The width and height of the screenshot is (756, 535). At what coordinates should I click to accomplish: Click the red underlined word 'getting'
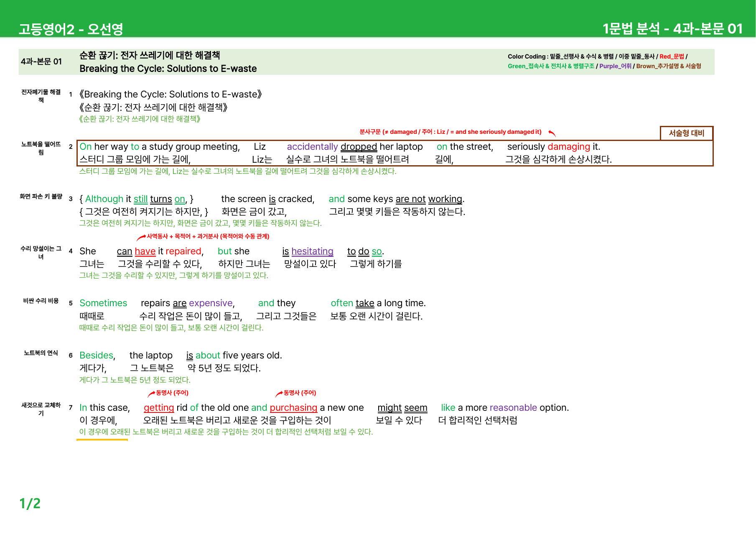[x=159, y=408]
